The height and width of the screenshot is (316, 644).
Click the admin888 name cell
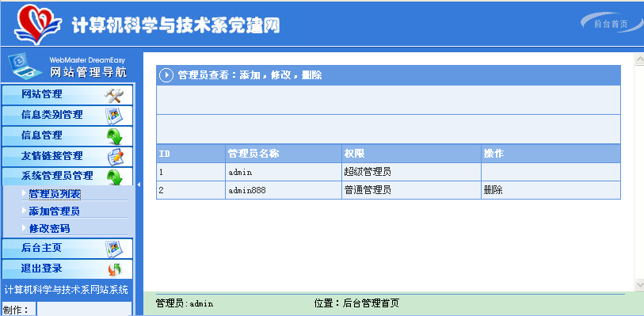284,190
